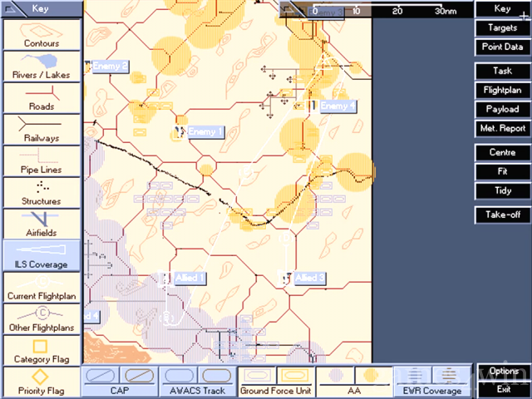Click the Airfields key icon
Image resolution: width=532 pixels, height=399 pixels.
(x=41, y=223)
